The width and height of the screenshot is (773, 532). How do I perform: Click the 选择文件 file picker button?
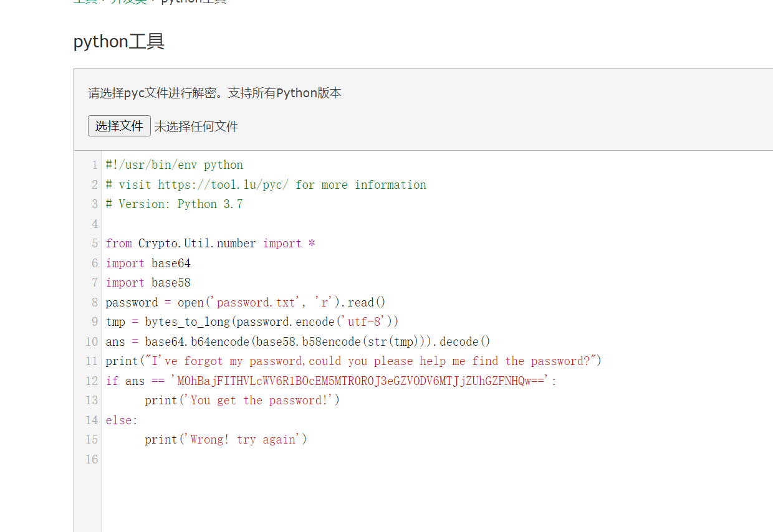118,125
